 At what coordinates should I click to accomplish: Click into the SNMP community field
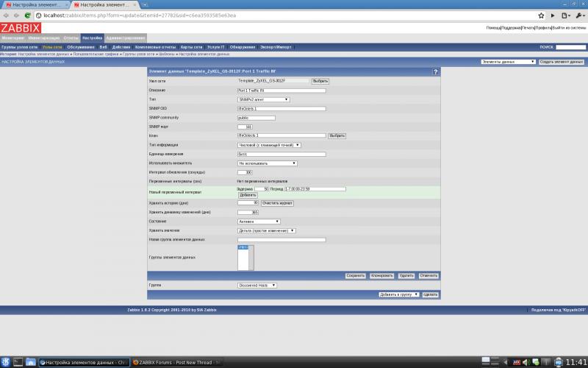coord(256,118)
